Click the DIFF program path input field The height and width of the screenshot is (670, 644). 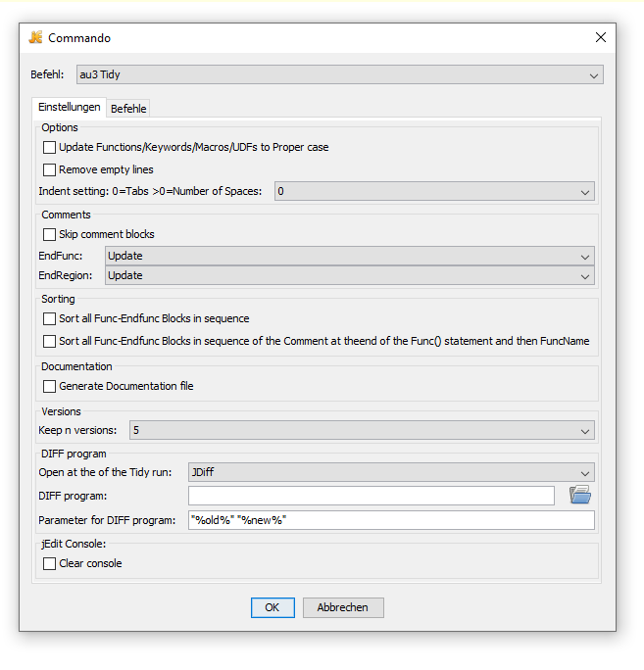tap(372, 497)
